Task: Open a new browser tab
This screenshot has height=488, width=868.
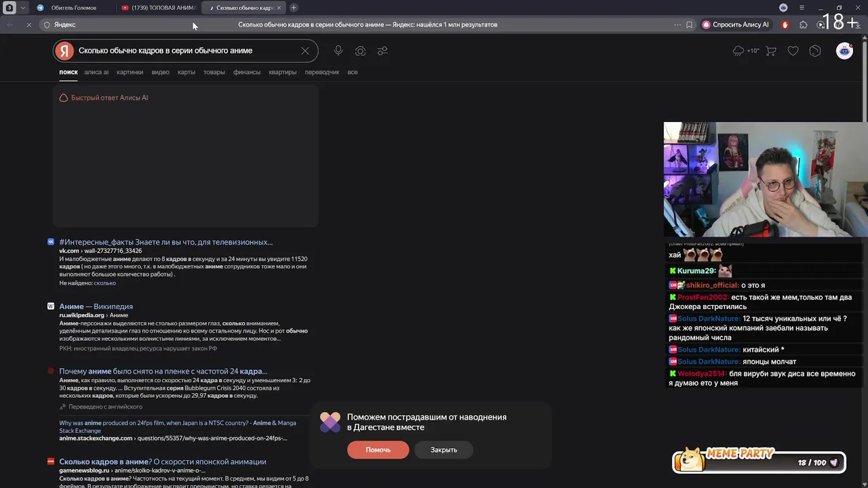Action: [x=294, y=7]
